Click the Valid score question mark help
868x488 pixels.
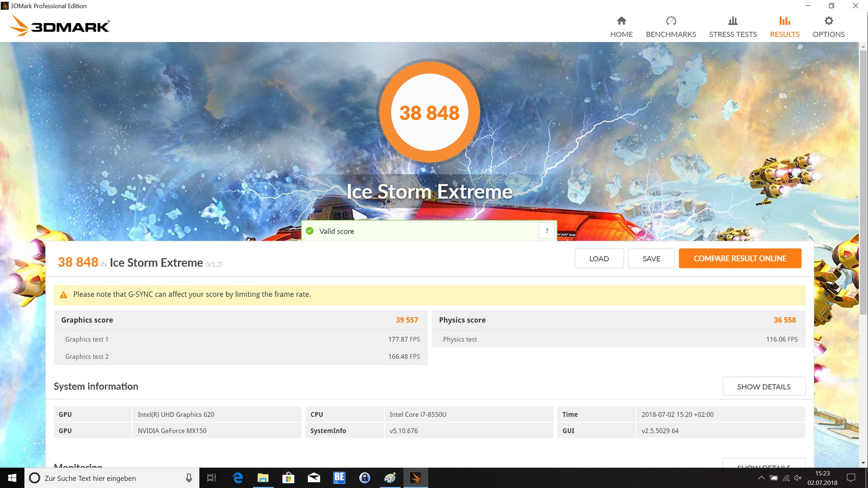(x=547, y=231)
